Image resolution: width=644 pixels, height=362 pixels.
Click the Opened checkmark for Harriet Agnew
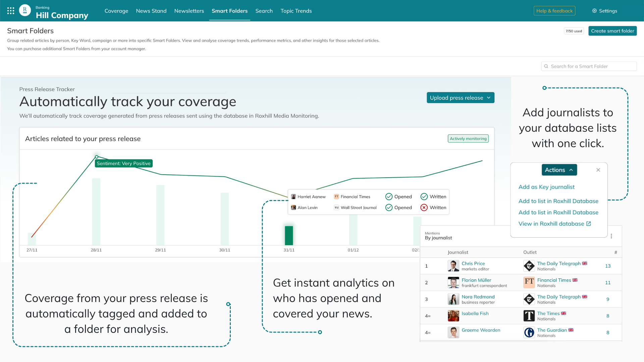tap(389, 197)
